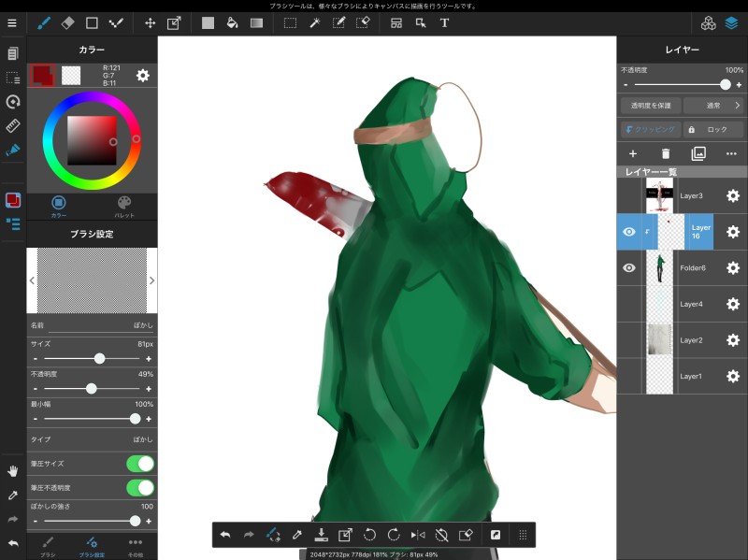The image size is (748, 560).
Task: Toggle the 筆圧サイズ switch
Action: (x=139, y=464)
